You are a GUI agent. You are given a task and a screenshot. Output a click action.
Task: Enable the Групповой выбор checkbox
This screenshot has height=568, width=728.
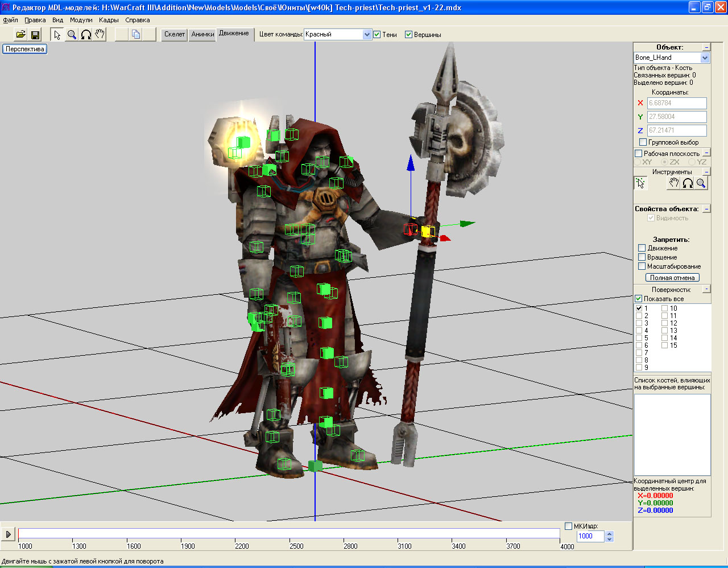[x=643, y=142]
